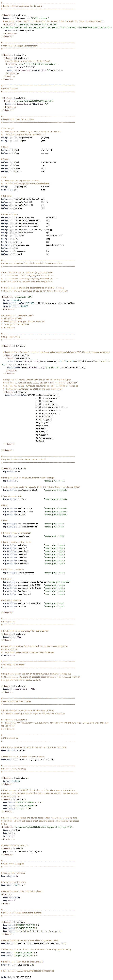Click the 'Proper MIME type for all files' heading
This screenshot has height=980, width=113.
click(x=18, y=119)
